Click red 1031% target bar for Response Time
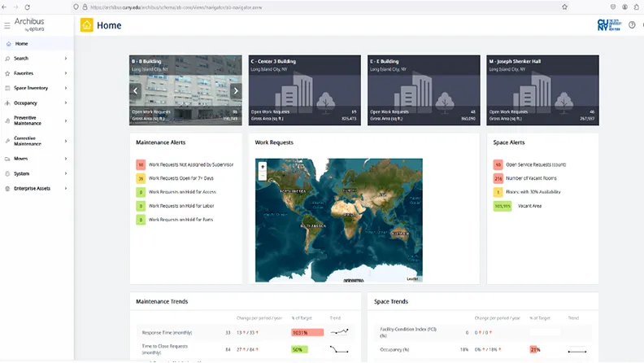Image resolution: width=644 pixels, height=363 pixels. (307, 333)
